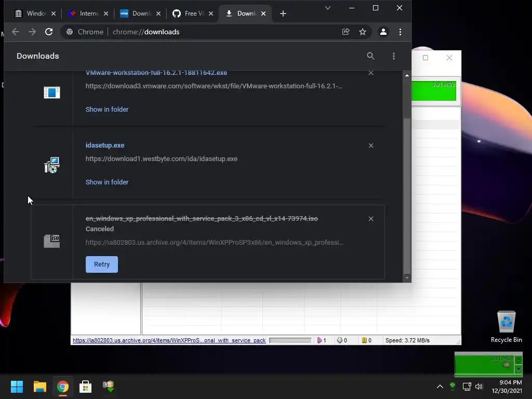Remove canceled Windows XP iso entry
Image resolution: width=532 pixels, height=399 pixels.
[371, 219]
